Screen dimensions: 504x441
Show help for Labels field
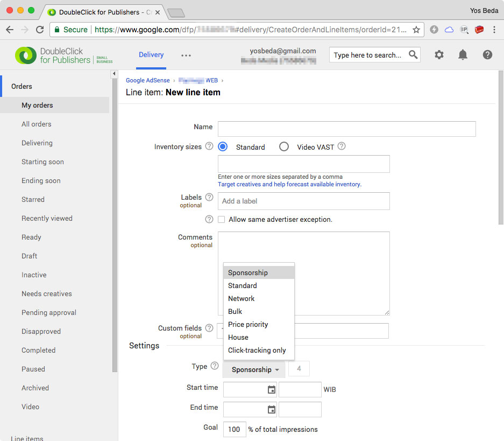[209, 197]
